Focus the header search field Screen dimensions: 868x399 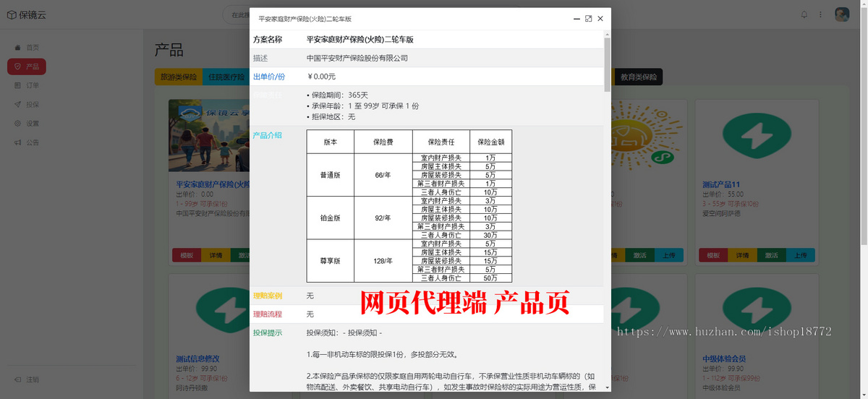236,14
